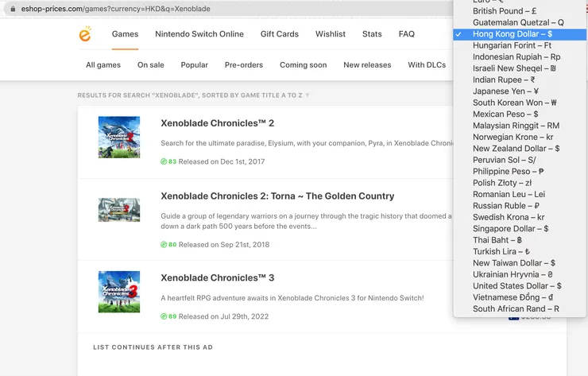
Task: Open Torna The Golden Country thumbnail
Action: pos(119,210)
